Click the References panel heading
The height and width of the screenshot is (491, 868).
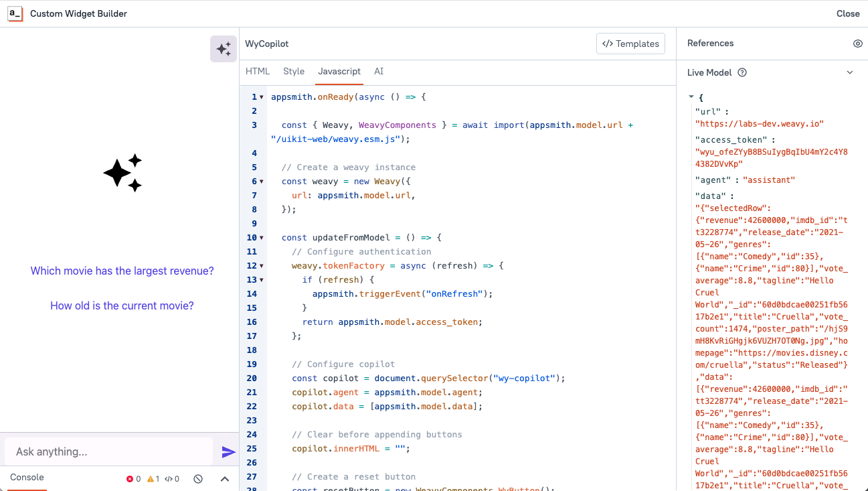(711, 43)
